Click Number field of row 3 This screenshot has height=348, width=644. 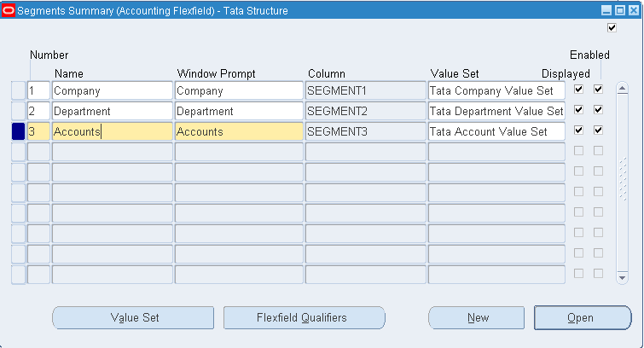pos(38,131)
